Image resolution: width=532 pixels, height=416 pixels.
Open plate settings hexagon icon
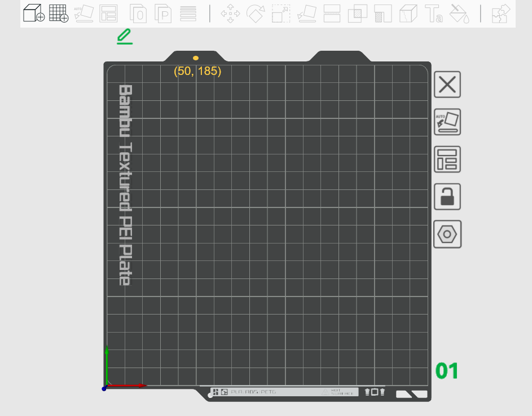point(447,234)
